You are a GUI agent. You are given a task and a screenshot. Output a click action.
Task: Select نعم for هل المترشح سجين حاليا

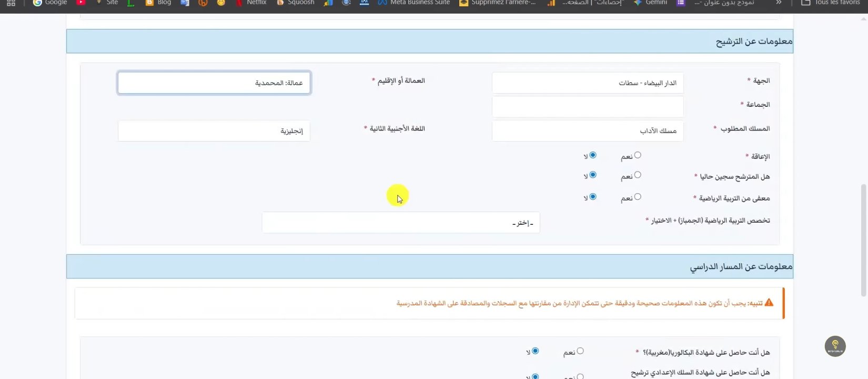point(638,175)
